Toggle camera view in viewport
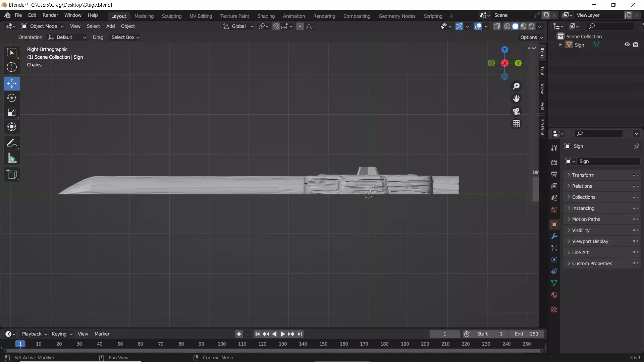 point(516,111)
